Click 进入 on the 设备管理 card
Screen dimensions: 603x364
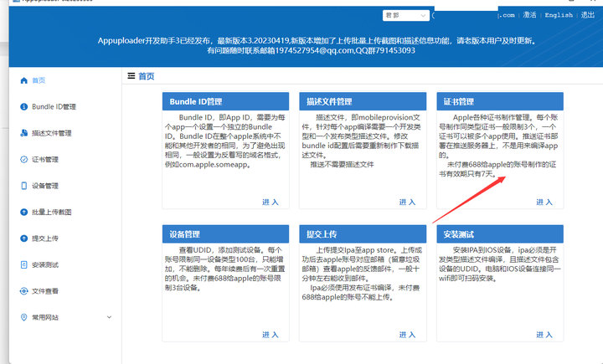[271, 335]
